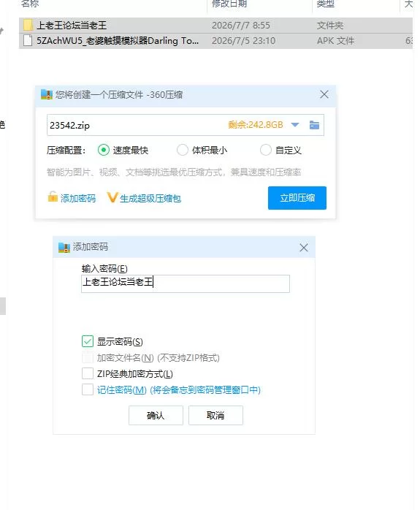Close the 360压缩 create archive dialog
The width and height of the screenshot is (420, 510).
324,95
